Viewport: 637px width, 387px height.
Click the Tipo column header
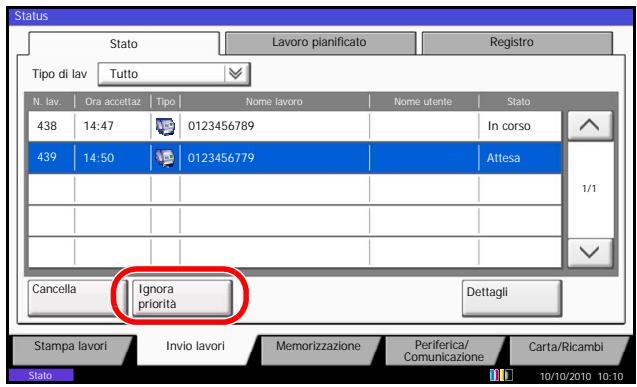[165, 102]
